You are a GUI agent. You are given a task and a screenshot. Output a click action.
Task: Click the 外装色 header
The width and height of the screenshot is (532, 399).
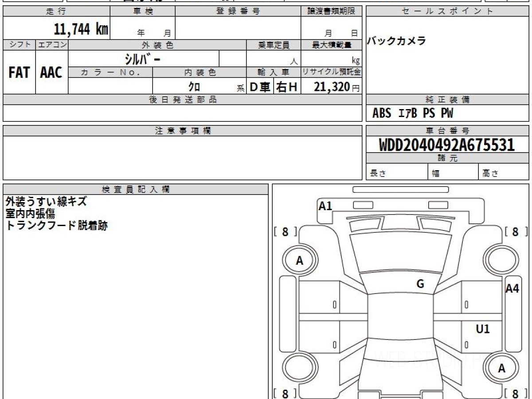pos(157,45)
